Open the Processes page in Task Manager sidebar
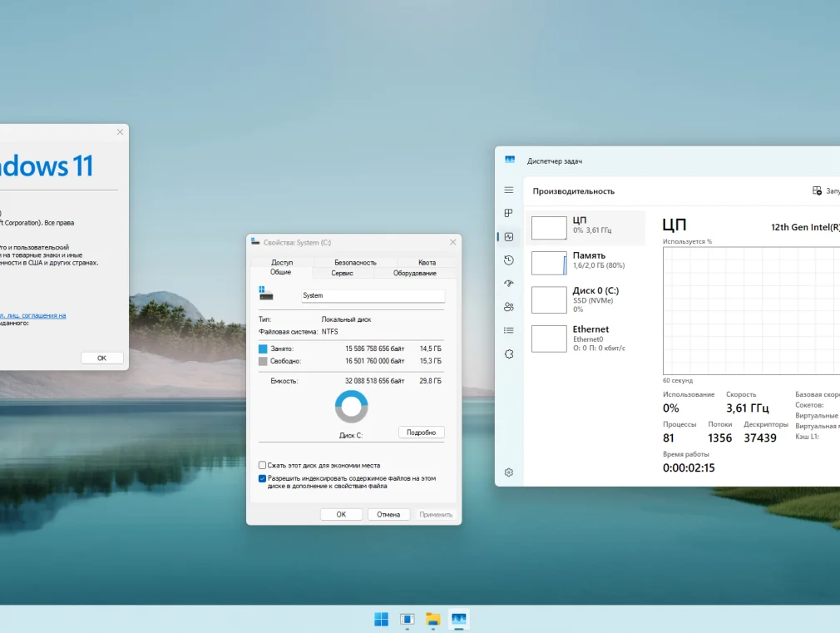 point(509,213)
